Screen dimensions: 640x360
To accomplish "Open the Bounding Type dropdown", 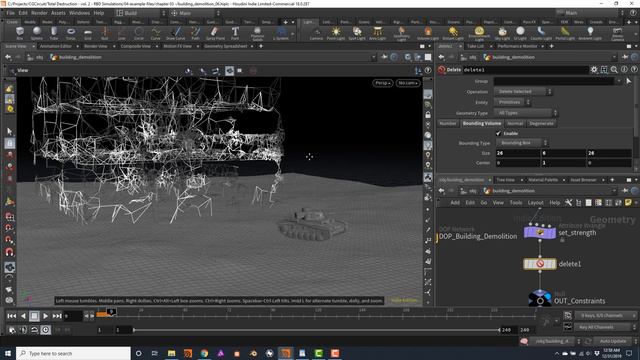I will point(522,143).
